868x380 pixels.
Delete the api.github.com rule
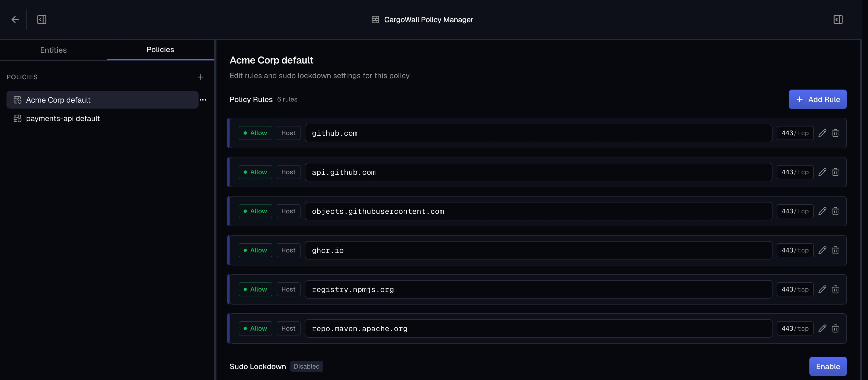835,172
